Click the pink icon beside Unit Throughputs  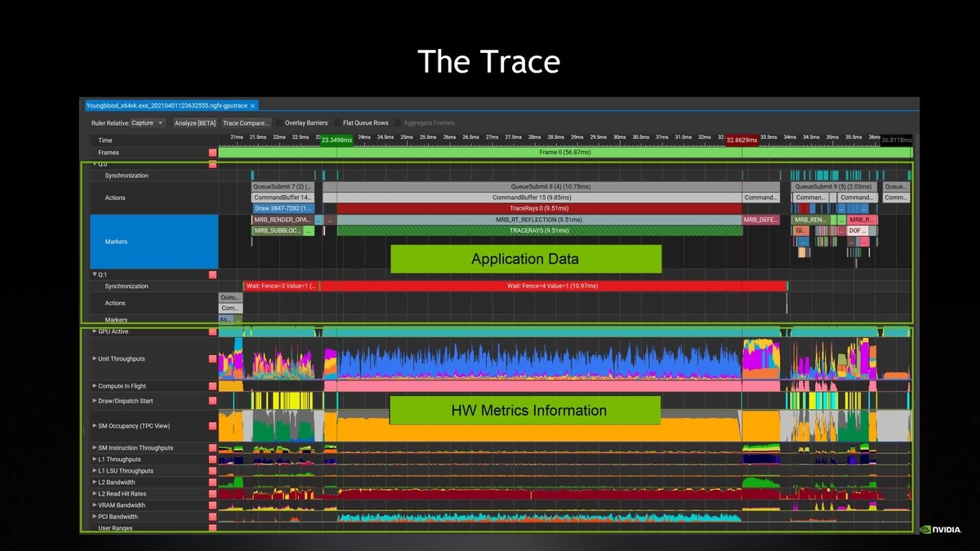point(213,359)
